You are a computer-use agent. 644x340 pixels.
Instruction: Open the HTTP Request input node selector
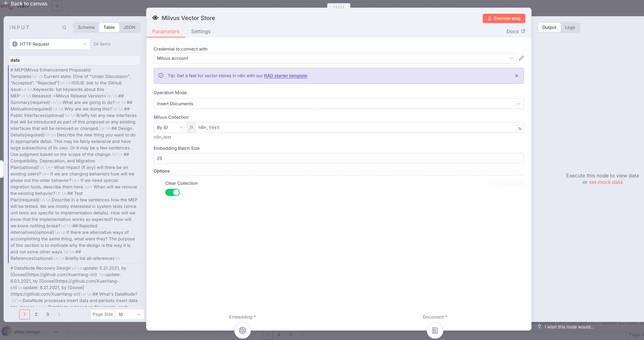point(49,44)
